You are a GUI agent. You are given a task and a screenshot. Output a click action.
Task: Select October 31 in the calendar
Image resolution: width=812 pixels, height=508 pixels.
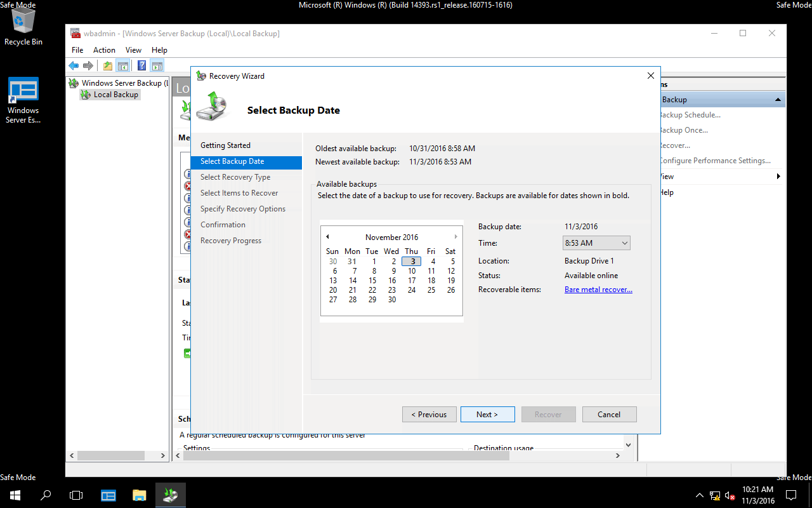click(x=352, y=262)
